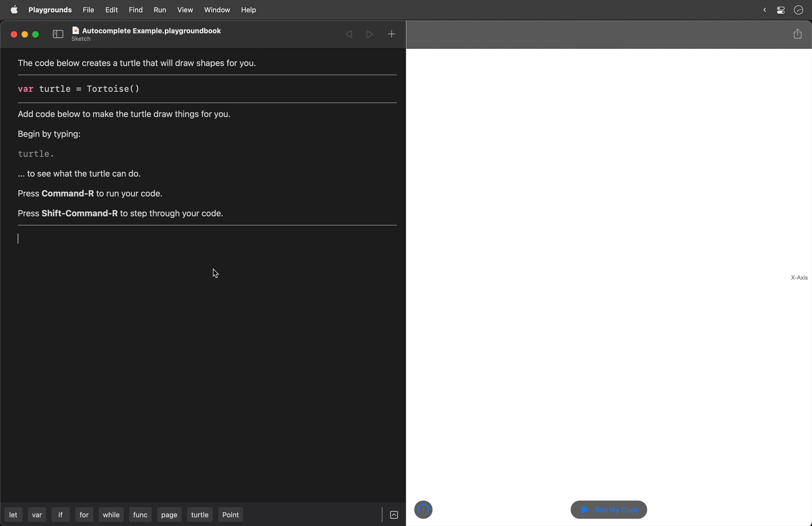Screen dimensions: 812x526
Task: Select the while keyword snippet
Action: [111, 515]
